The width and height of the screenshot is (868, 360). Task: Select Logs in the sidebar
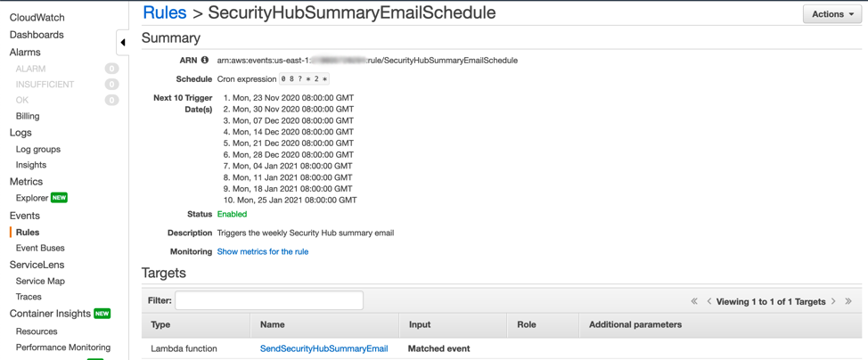pos(20,133)
